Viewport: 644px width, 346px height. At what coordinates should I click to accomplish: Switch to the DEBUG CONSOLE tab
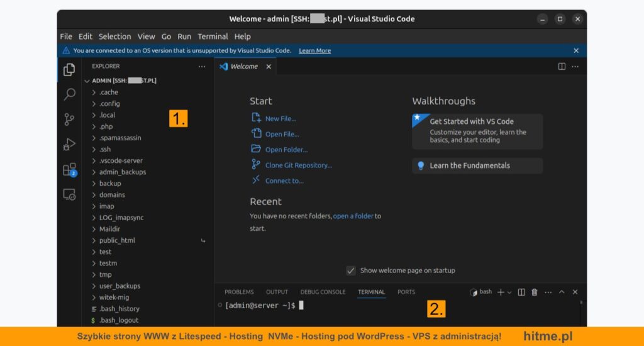323,292
